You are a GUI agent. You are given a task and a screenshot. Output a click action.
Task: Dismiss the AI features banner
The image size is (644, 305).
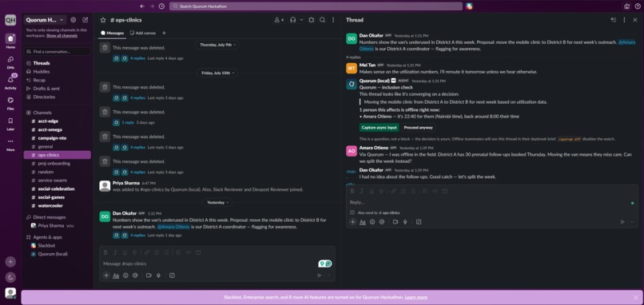click(x=636, y=297)
